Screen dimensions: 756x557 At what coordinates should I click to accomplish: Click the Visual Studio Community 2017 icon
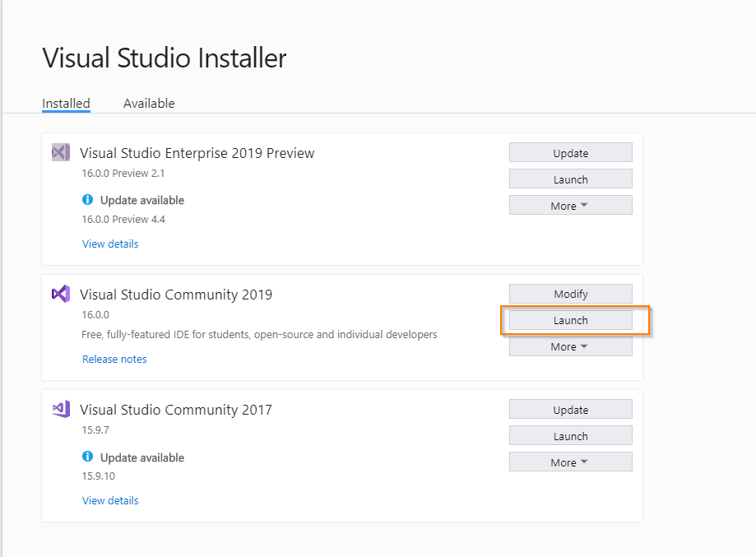[x=61, y=409]
